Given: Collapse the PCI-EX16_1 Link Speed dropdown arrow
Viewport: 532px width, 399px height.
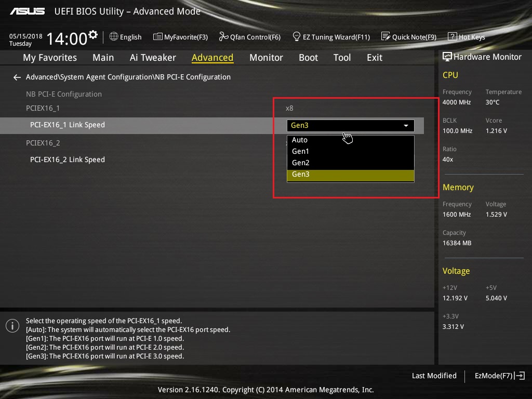Looking at the screenshot, I should pos(406,126).
